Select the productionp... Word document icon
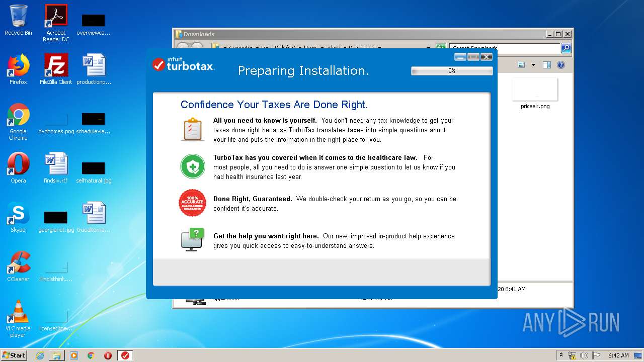Image resolution: width=644 pixels, height=362 pixels. click(94, 69)
